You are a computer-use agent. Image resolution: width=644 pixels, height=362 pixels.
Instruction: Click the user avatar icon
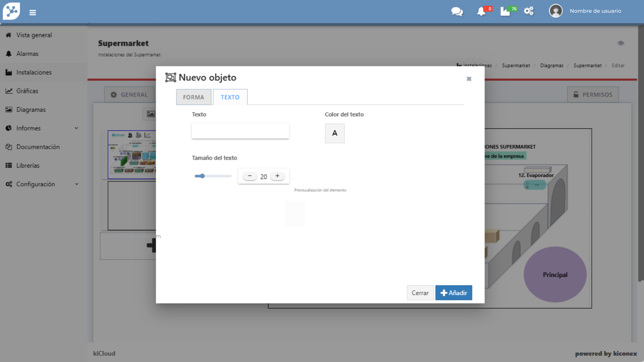click(555, 11)
